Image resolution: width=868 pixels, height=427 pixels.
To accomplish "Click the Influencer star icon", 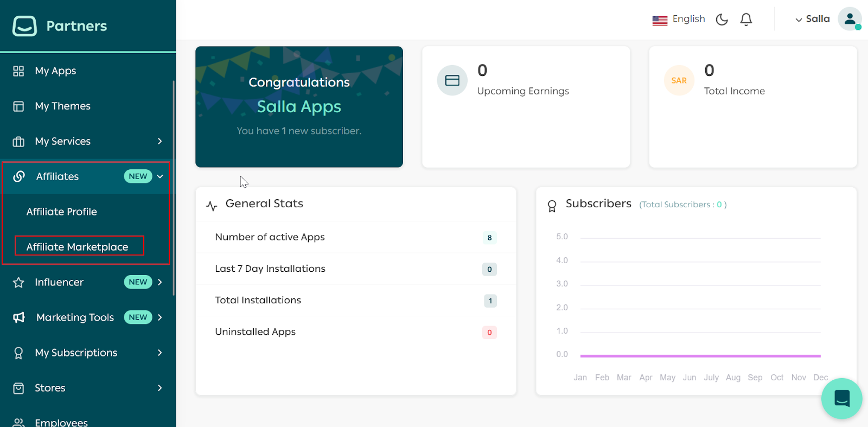I will pos(18,283).
